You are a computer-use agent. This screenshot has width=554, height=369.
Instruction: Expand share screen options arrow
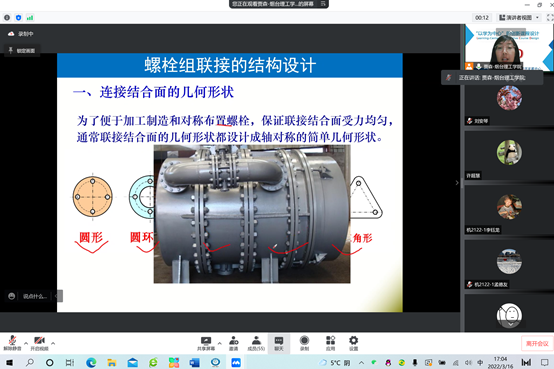(219, 343)
